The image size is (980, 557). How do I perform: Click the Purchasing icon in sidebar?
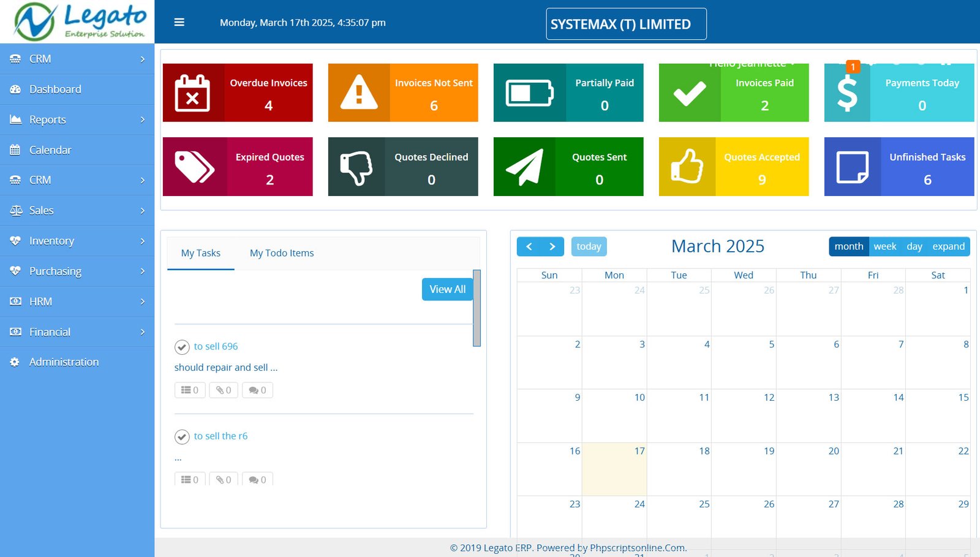[x=15, y=271]
